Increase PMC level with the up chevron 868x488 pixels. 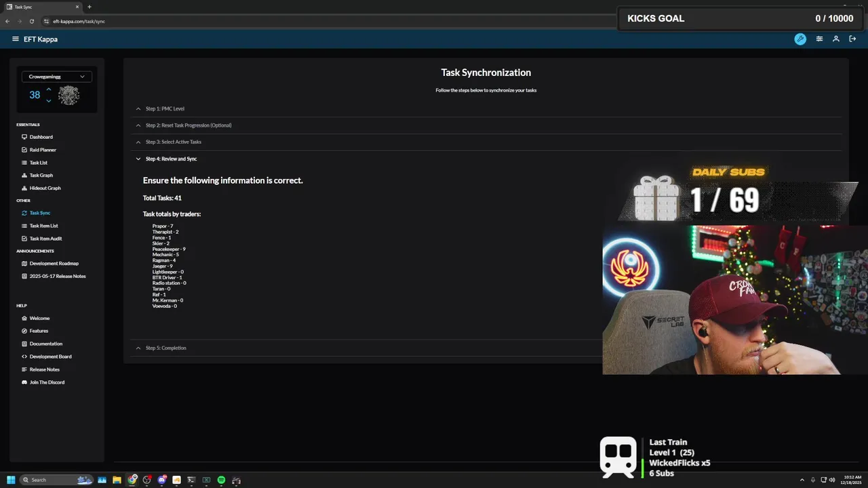[x=49, y=89]
